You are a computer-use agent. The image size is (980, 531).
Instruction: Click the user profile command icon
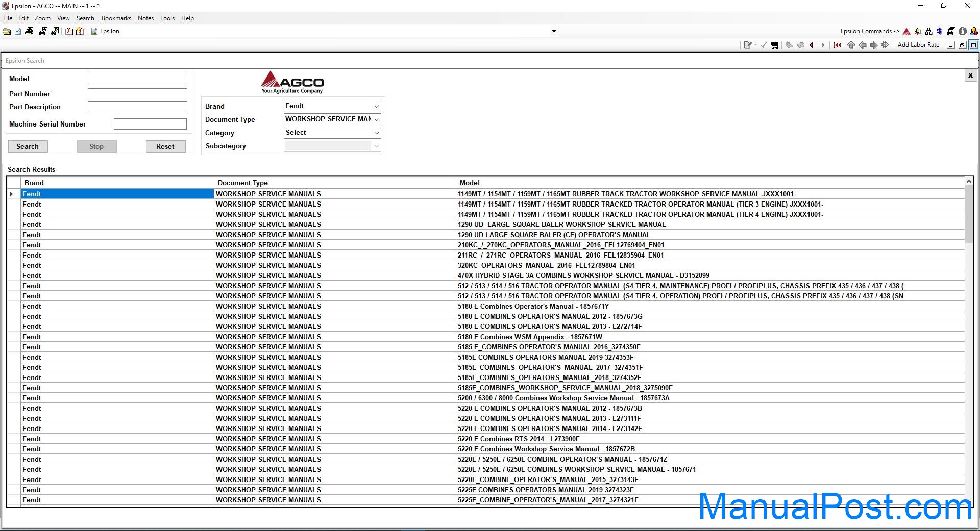pos(974,31)
